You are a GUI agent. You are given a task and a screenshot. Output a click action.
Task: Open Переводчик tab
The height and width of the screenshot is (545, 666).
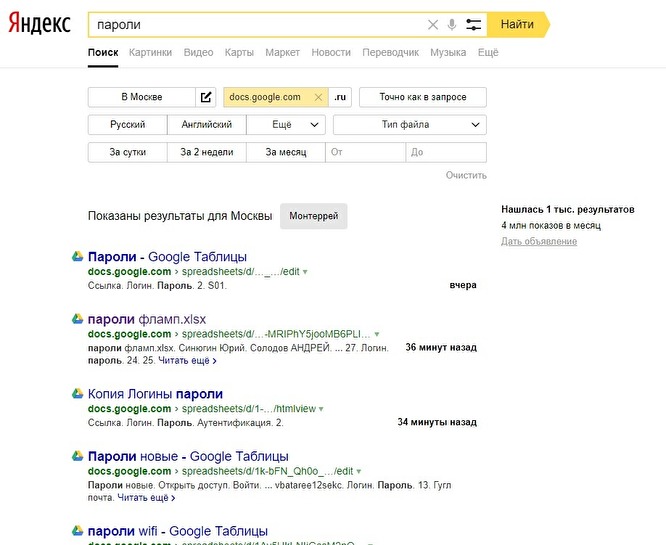[390, 52]
